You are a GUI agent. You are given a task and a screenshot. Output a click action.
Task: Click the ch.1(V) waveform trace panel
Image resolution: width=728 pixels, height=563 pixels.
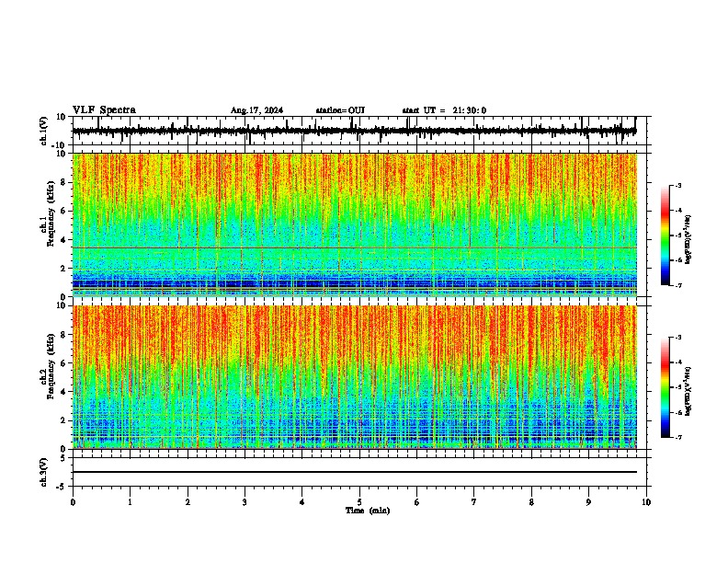[358, 131]
